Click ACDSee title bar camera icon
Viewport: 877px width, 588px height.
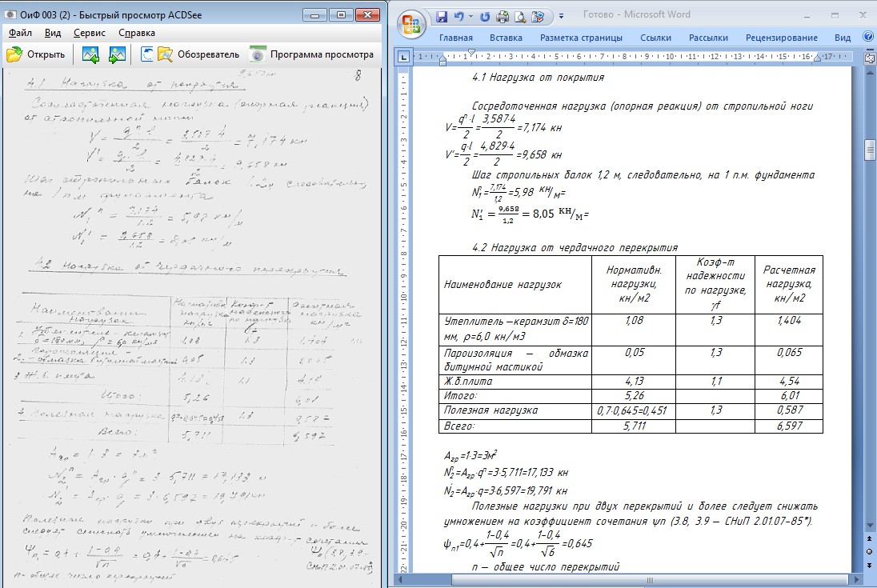(10, 15)
